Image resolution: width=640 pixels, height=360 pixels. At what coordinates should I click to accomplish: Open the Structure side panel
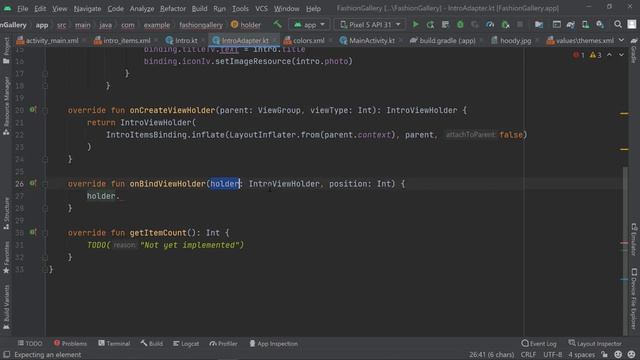[x=6, y=213]
